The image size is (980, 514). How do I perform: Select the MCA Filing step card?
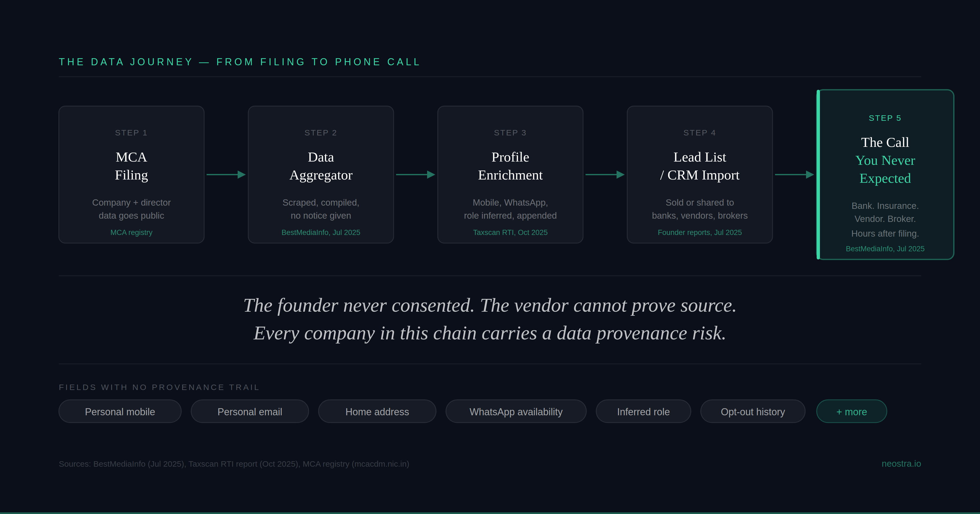pos(131,175)
